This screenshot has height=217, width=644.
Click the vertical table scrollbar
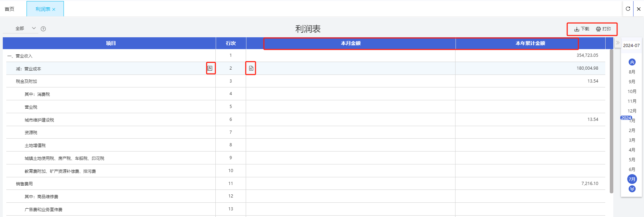click(612, 121)
